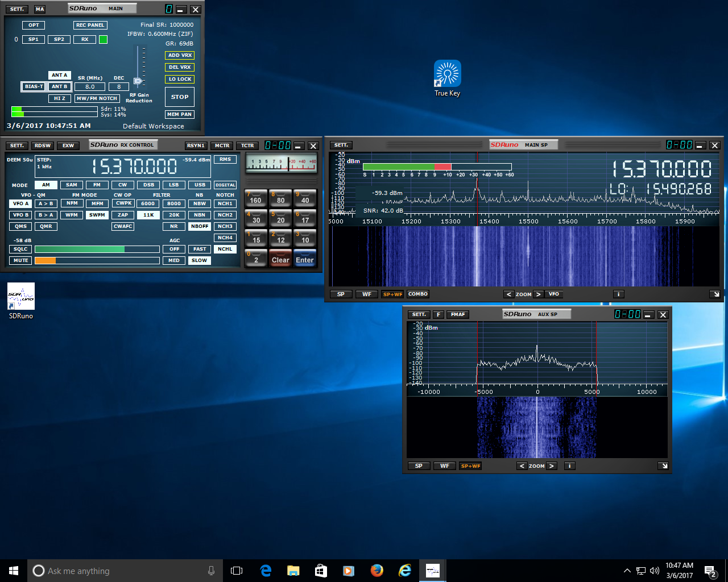Click the Clear key on the keypad

[280, 257]
